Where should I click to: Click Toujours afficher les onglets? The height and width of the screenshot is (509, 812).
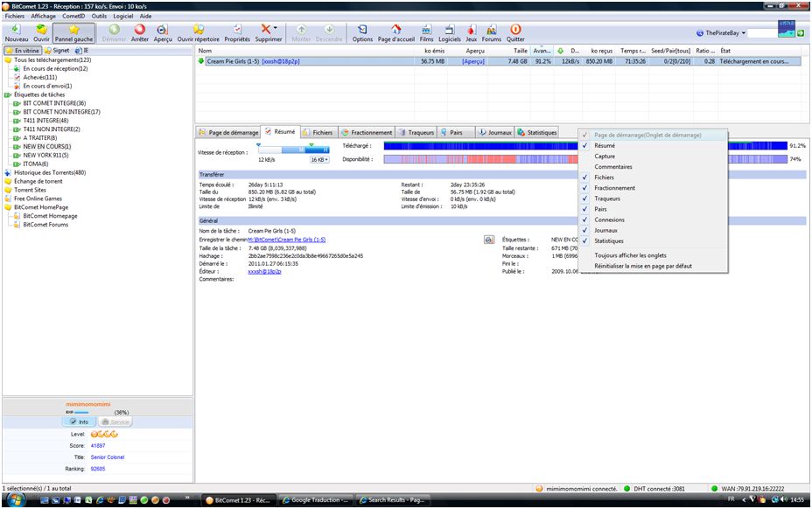click(x=630, y=255)
